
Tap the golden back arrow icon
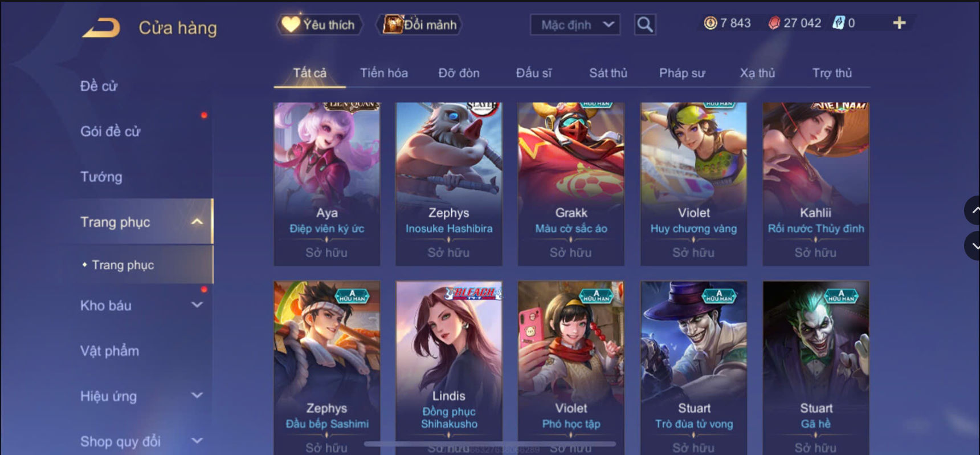(101, 28)
